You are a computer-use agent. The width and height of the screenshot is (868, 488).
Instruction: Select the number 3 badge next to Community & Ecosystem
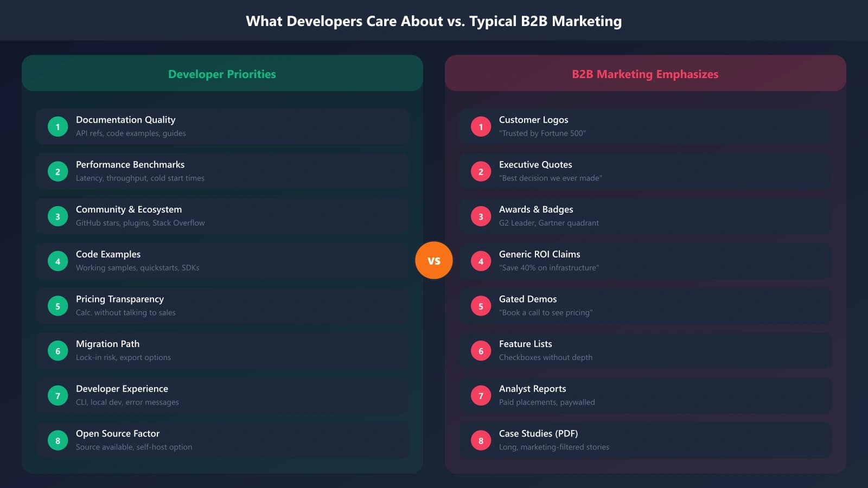point(58,215)
